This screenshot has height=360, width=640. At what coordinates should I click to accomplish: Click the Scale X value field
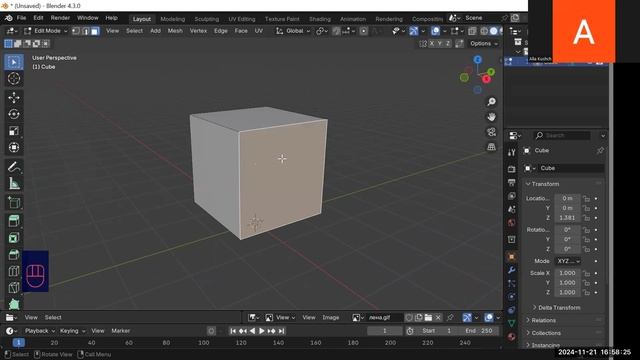point(567,273)
